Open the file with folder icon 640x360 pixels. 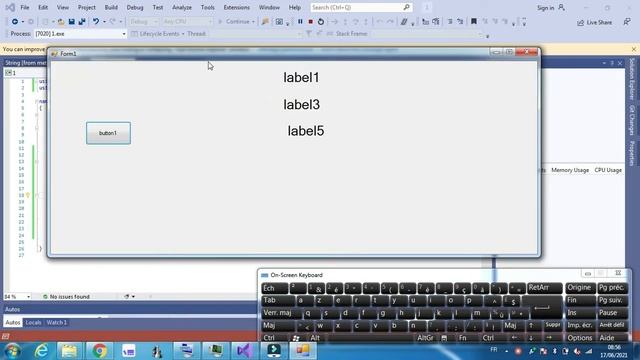tap(61, 22)
